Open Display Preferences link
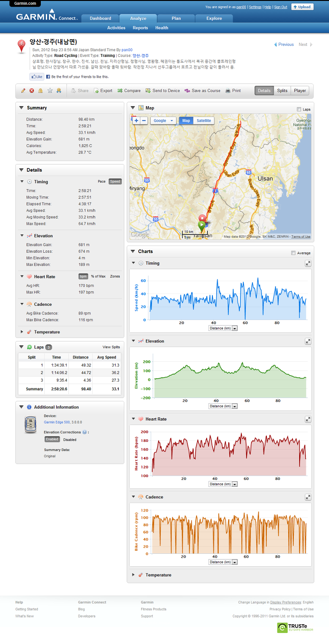The height and width of the screenshot is (644, 329). [285, 603]
